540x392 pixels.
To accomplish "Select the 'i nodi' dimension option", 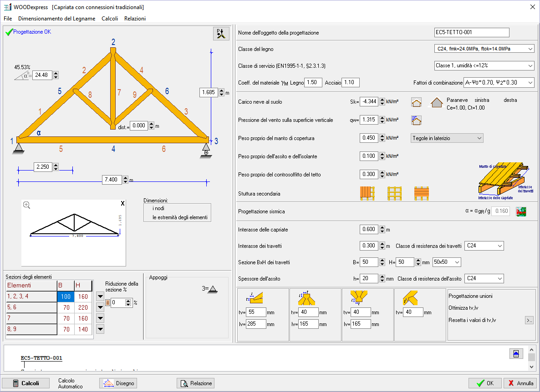I will (158, 208).
